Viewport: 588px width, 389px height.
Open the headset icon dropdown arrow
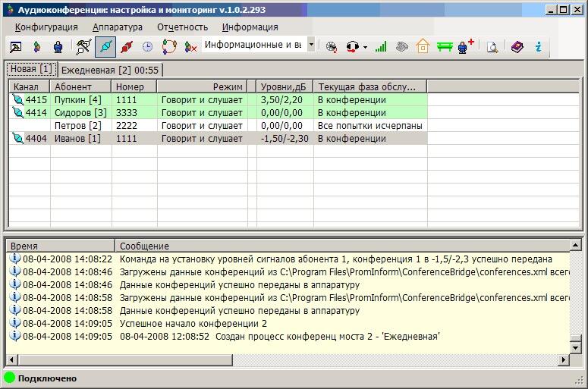coord(365,48)
